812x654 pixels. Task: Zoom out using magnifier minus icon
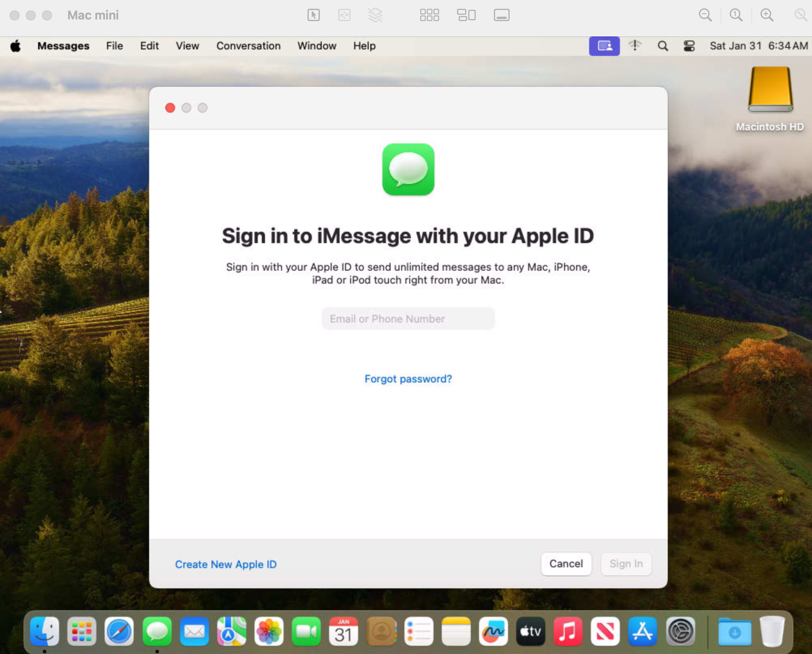(705, 15)
